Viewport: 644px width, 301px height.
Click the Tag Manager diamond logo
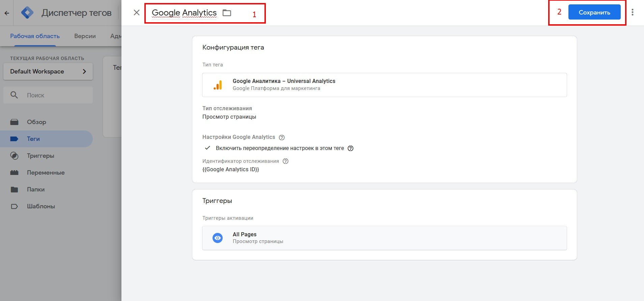click(27, 13)
